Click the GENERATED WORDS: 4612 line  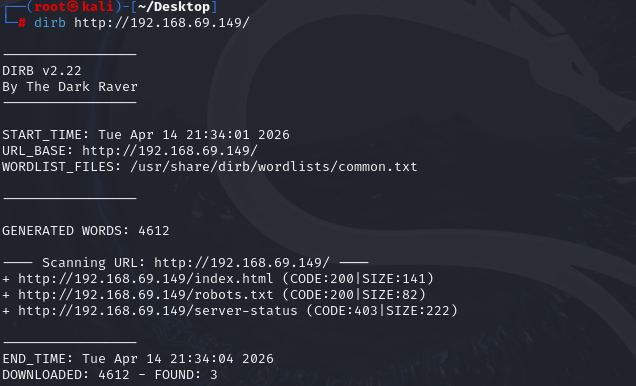point(86,231)
